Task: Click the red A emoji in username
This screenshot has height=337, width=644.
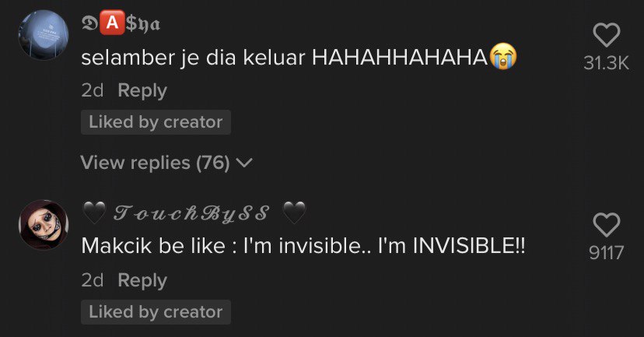Action: pos(112,23)
